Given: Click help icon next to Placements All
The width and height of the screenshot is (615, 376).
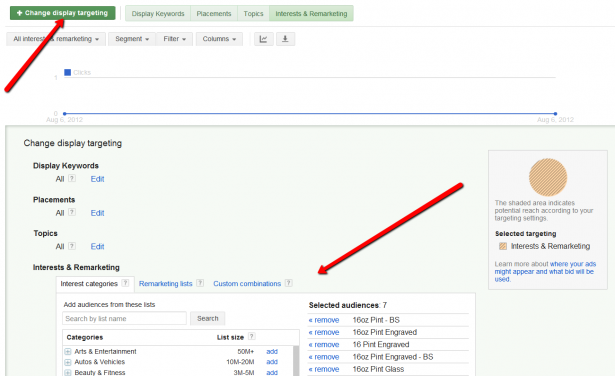Looking at the screenshot, I should [72, 212].
